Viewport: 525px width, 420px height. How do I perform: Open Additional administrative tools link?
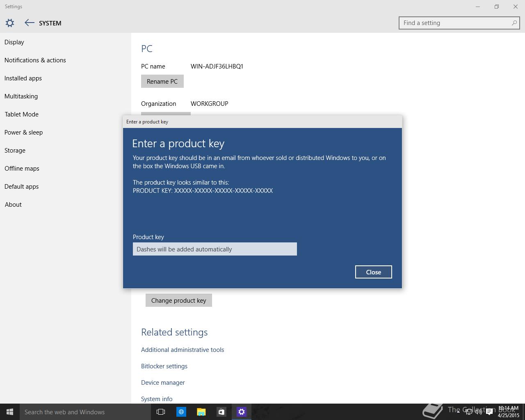183,350
